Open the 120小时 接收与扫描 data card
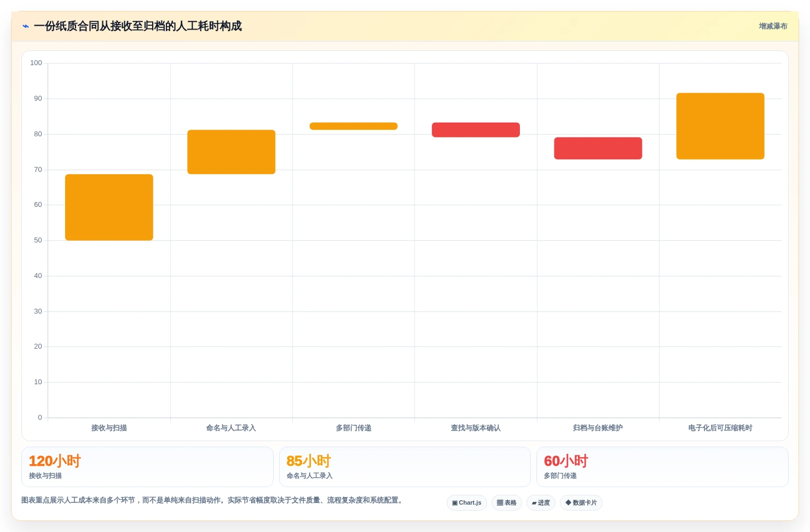 coord(147,467)
